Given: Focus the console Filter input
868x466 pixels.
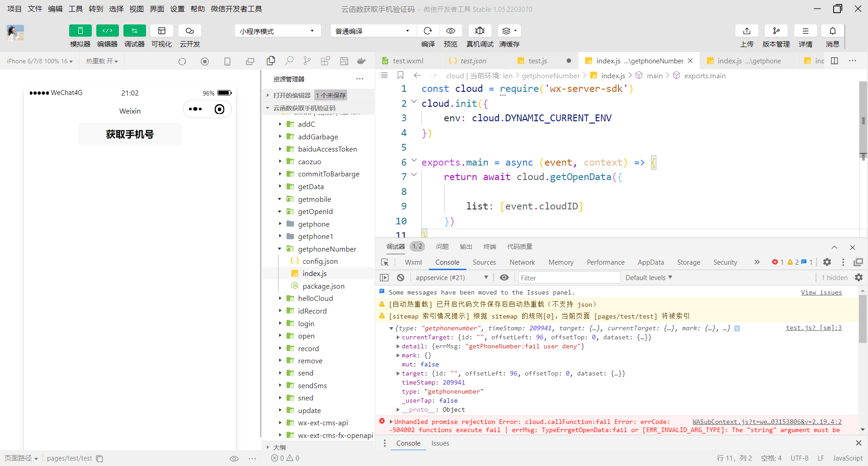Looking at the screenshot, I should tap(569, 278).
